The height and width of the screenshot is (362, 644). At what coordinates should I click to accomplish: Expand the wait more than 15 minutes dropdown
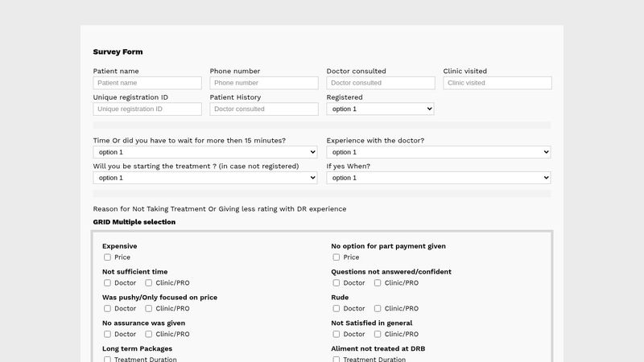(205, 152)
